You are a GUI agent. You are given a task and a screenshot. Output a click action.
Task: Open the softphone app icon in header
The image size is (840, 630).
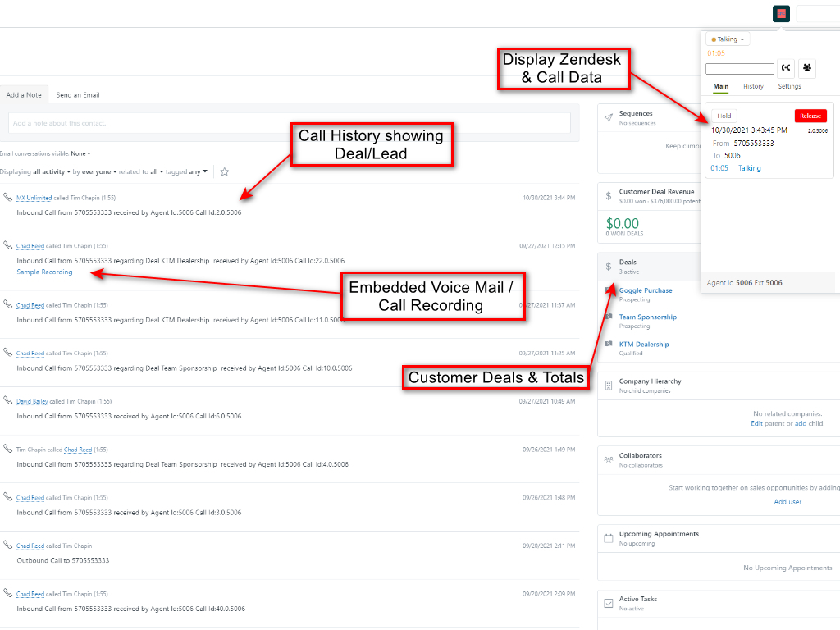(781, 14)
